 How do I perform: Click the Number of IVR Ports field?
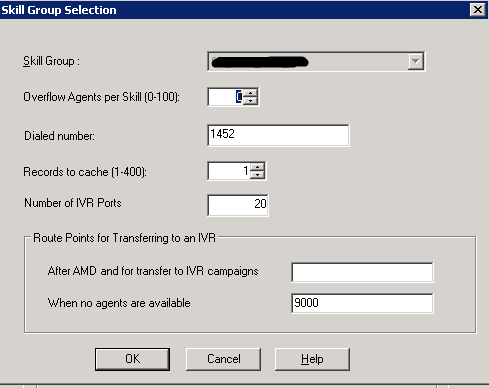[x=238, y=205]
